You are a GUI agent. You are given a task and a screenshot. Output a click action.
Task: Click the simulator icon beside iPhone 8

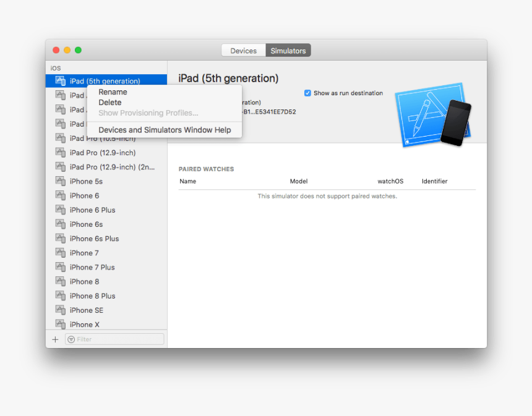(60, 281)
